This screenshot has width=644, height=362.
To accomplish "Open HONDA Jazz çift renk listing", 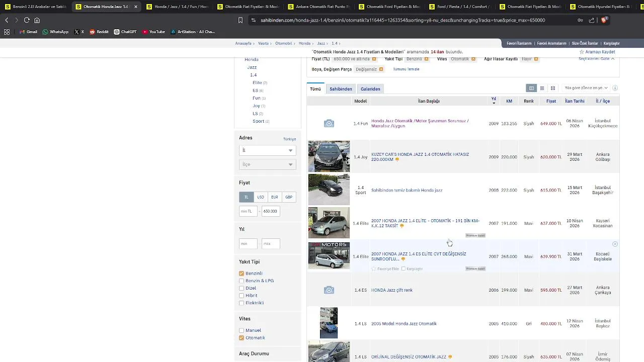I will tap(392, 290).
